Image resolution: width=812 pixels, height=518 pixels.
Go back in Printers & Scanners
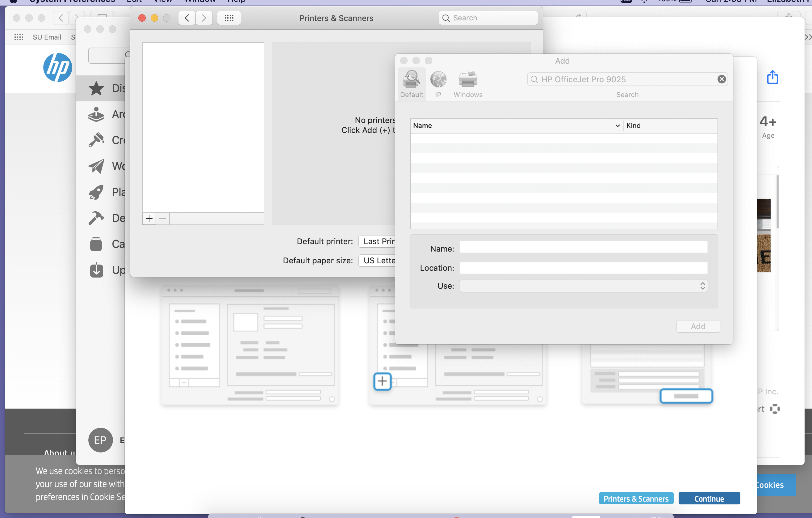[187, 18]
